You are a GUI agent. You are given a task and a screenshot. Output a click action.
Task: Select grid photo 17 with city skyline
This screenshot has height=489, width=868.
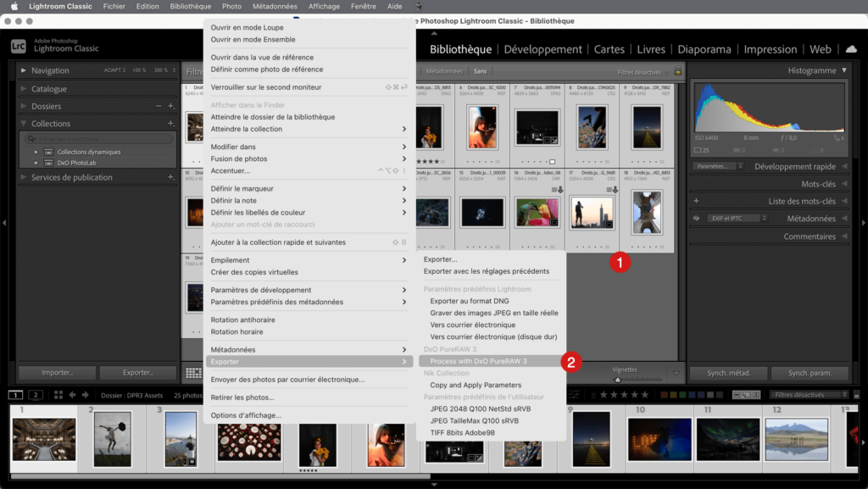pos(592,212)
